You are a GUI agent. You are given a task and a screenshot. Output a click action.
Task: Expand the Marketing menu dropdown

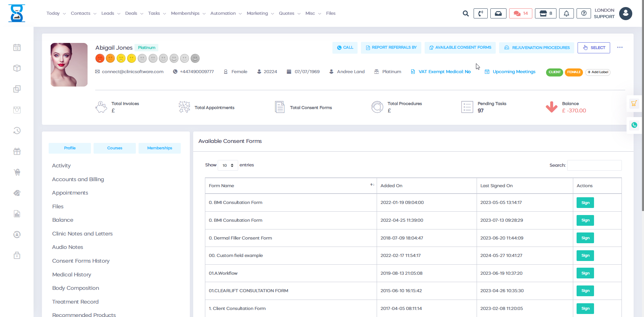[260, 13]
